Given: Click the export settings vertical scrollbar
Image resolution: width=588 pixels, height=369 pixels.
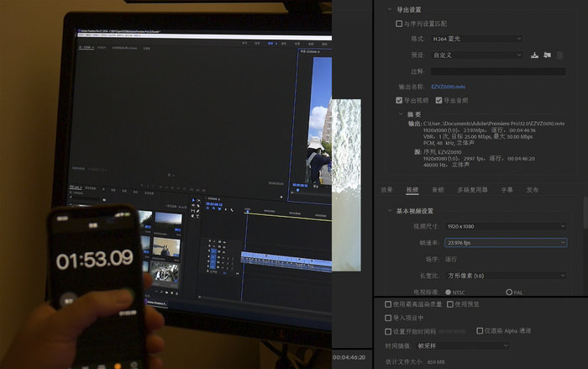Looking at the screenshot, I should tap(585, 212).
